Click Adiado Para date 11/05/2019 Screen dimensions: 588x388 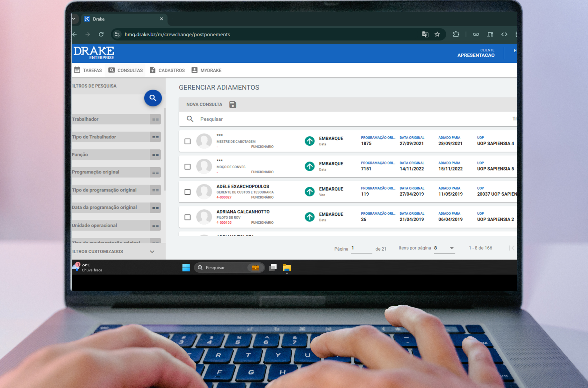450,194
